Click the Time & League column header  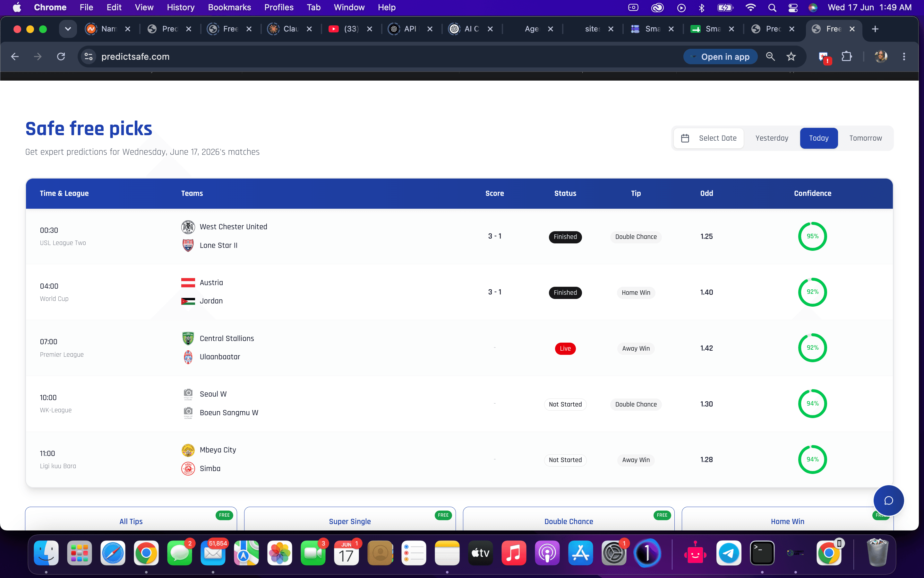click(64, 193)
